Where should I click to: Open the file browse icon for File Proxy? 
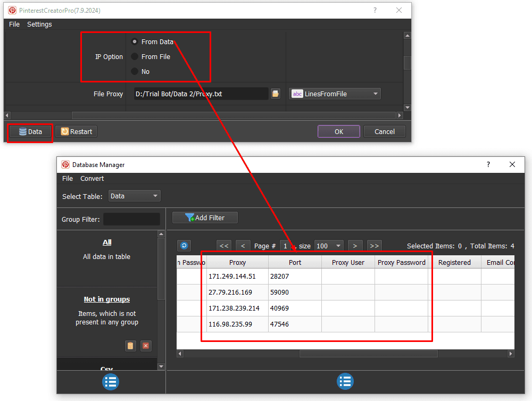[276, 94]
